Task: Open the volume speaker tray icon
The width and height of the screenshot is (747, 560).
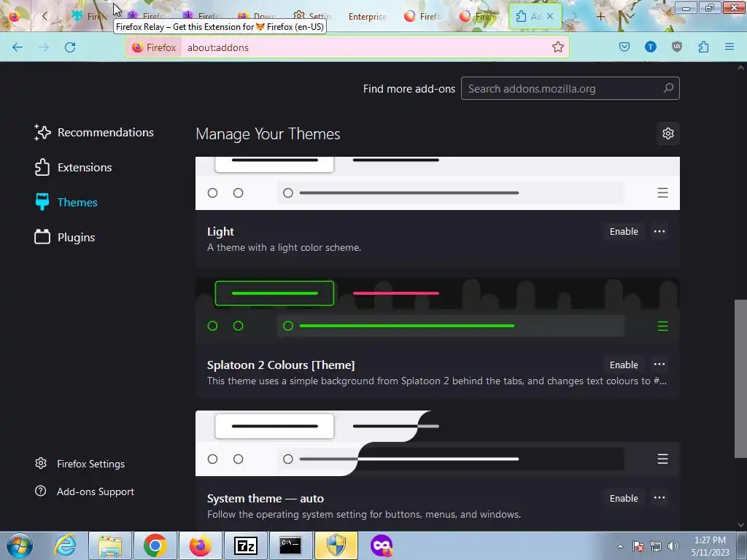Action: (x=673, y=546)
